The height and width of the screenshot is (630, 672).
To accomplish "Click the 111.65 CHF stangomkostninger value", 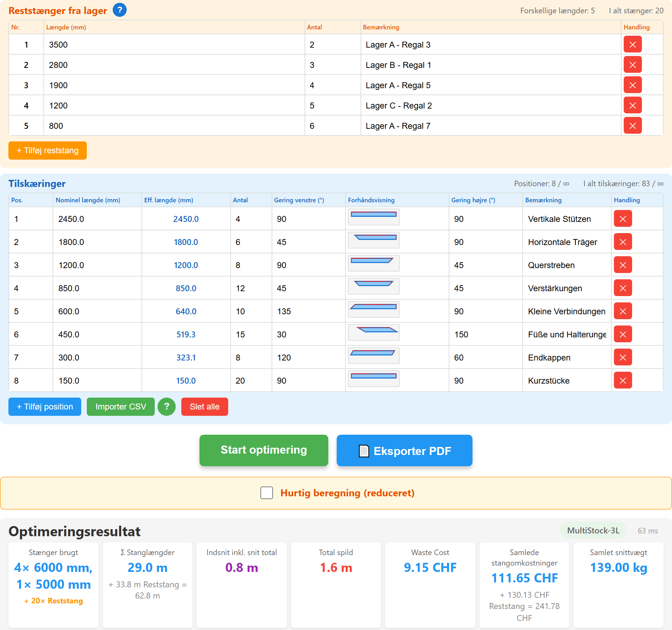I will (524, 578).
